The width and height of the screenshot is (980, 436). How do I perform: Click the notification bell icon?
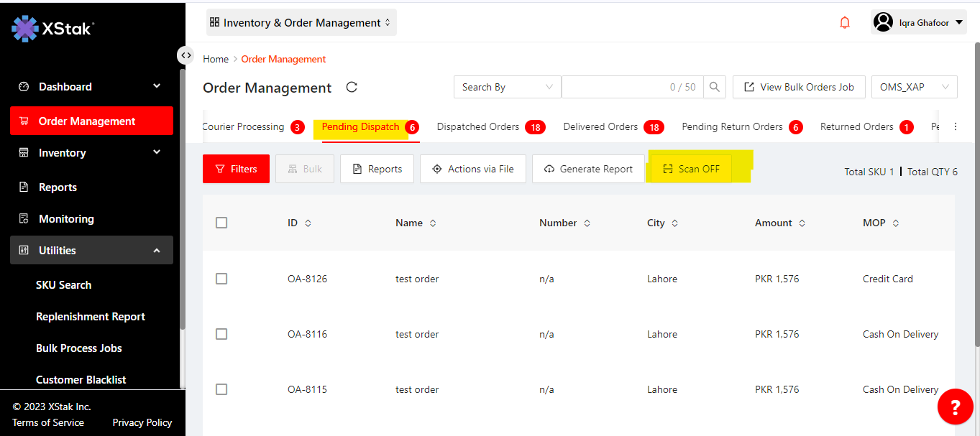(x=845, y=23)
